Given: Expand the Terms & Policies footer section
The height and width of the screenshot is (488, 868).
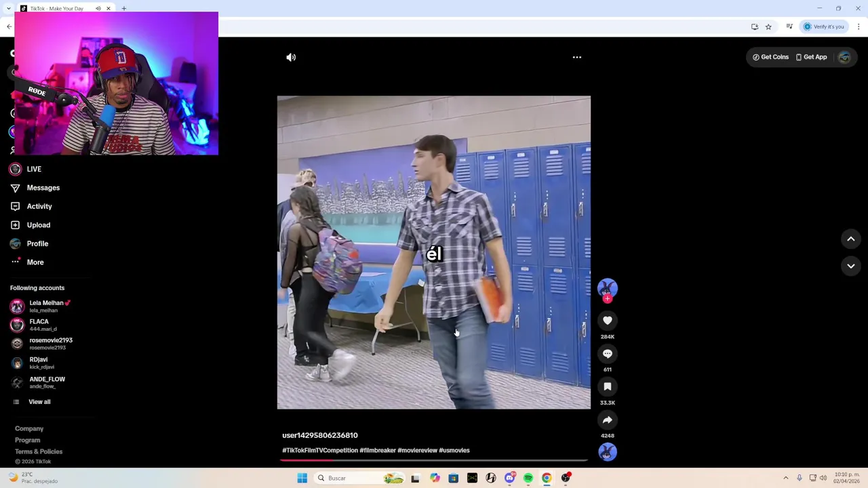Looking at the screenshot, I should pos(39,451).
